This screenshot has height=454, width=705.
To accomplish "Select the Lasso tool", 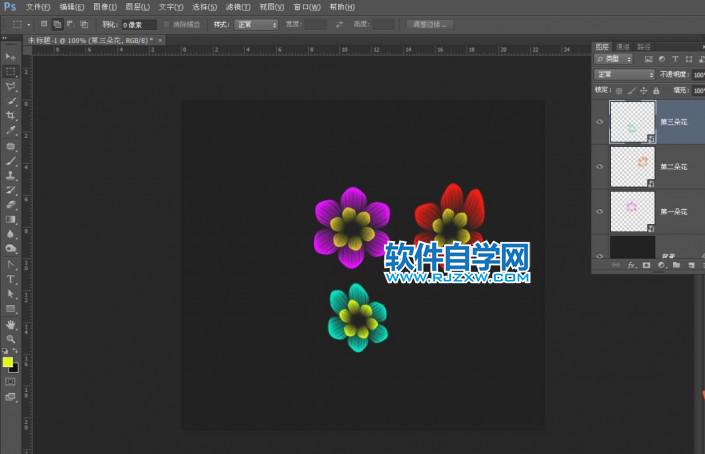I will coord(10,86).
